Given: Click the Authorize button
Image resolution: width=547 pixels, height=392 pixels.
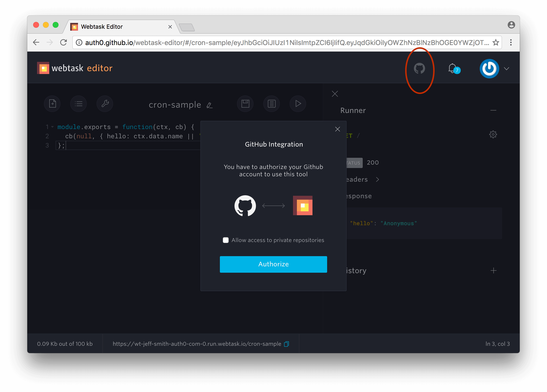Looking at the screenshot, I should click(273, 264).
